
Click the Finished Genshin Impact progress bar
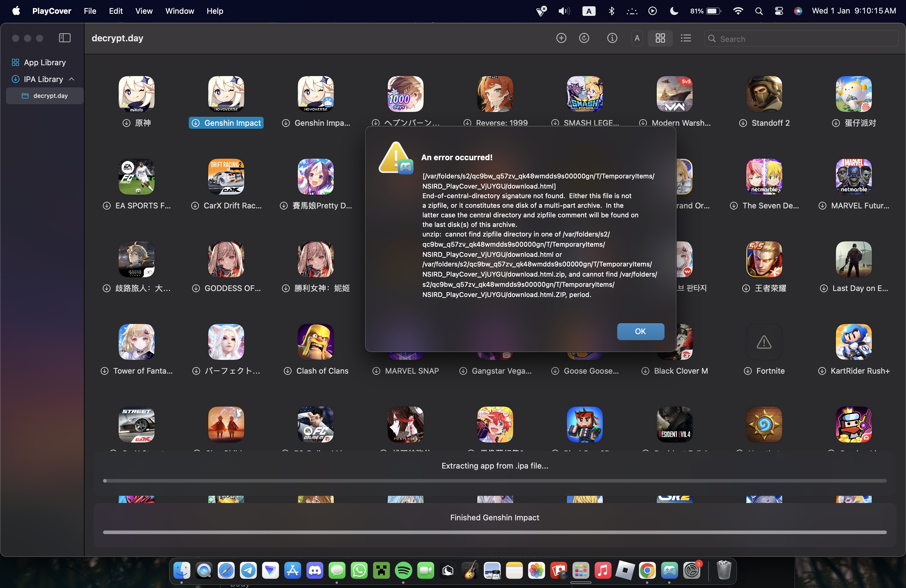click(494, 532)
